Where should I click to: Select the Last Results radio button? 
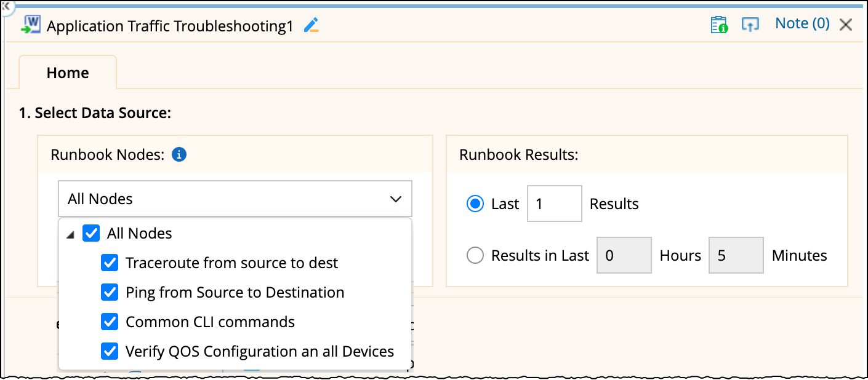475,204
